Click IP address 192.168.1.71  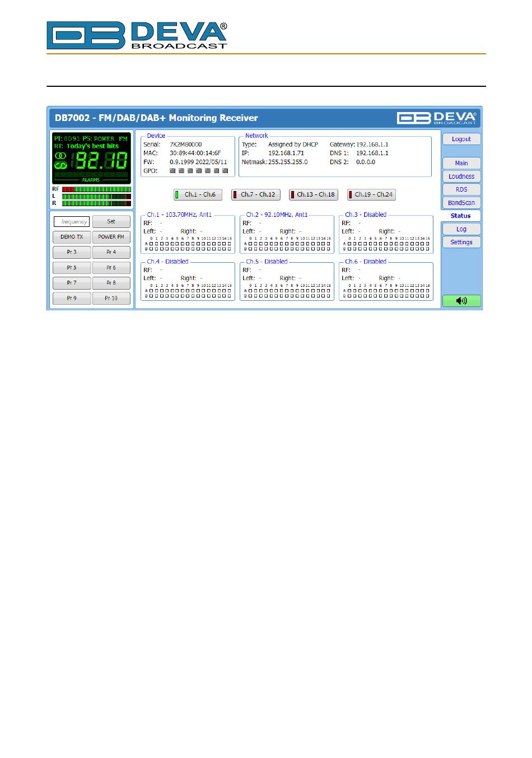286,153
